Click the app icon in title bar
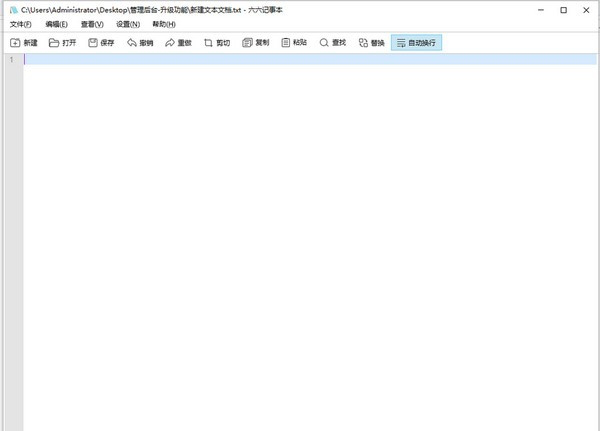The image size is (600, 448). (14, 10)
